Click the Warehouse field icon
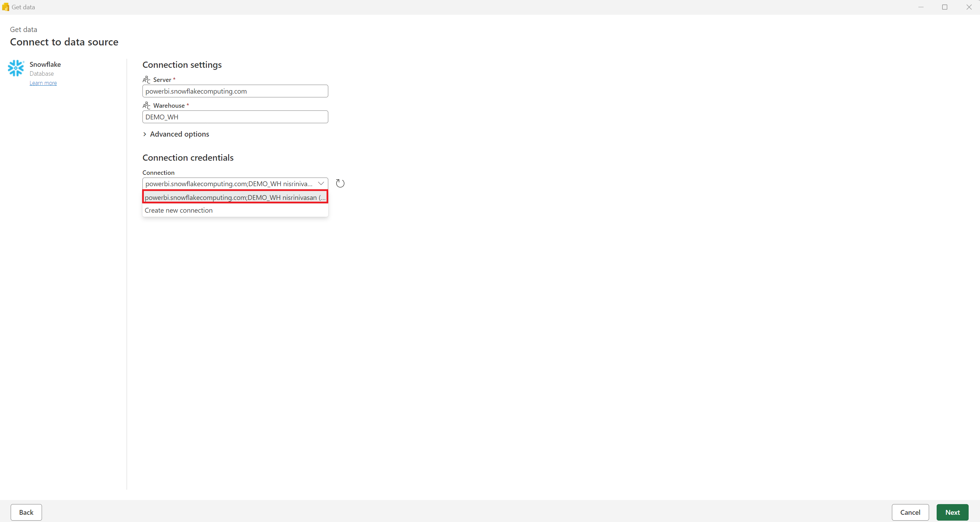980x522 pixels. (146, 105)
